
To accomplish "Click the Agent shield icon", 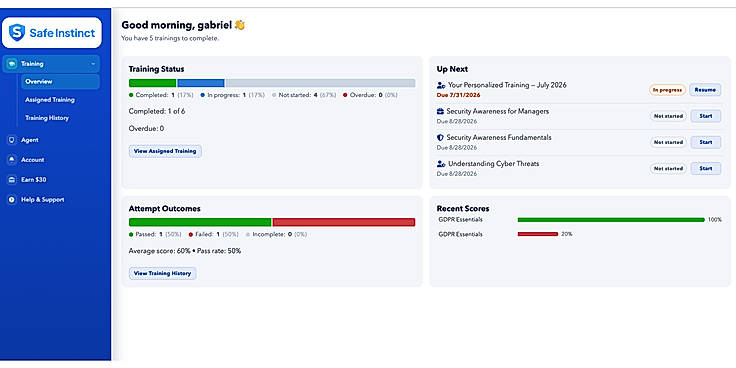I will click(12, 140).
